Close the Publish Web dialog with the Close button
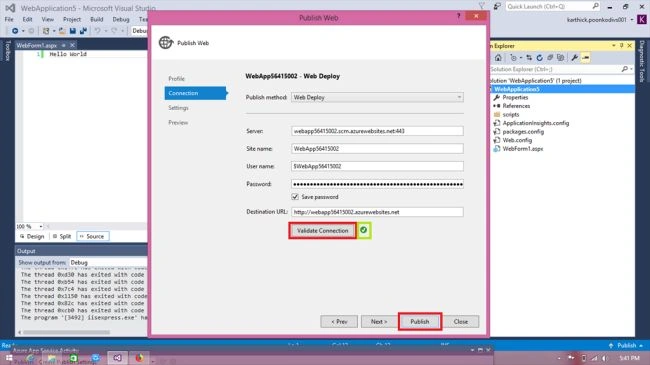The image size is (650, 365). (460, 321)
